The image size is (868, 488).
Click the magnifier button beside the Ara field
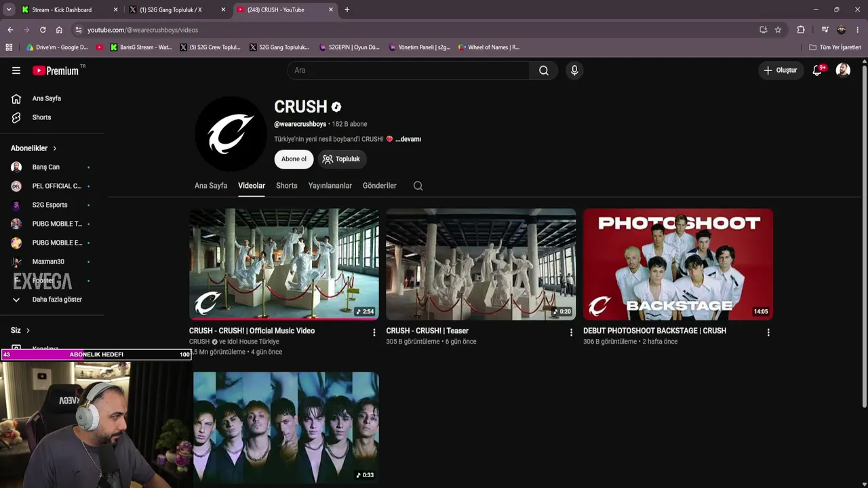544,70
